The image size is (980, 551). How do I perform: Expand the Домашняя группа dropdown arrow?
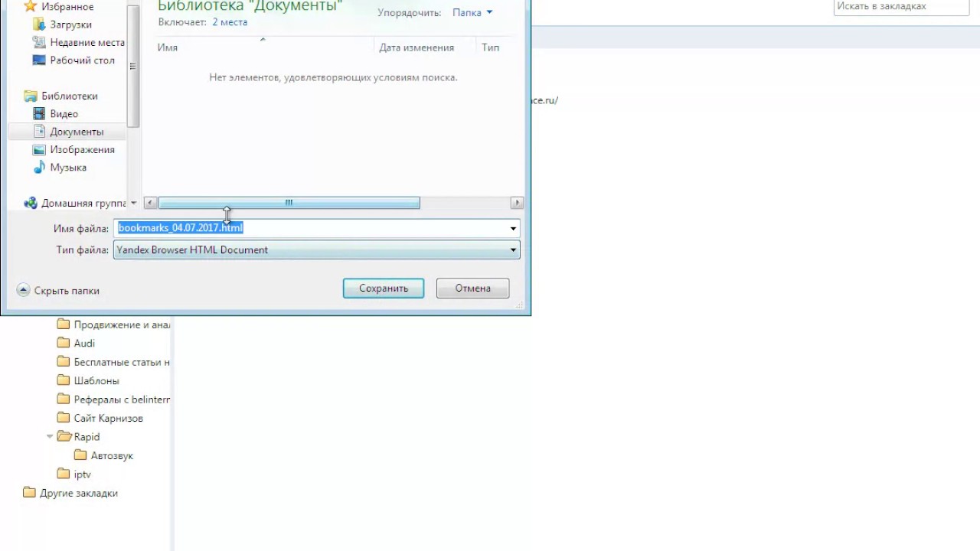[x=133, y=203]
